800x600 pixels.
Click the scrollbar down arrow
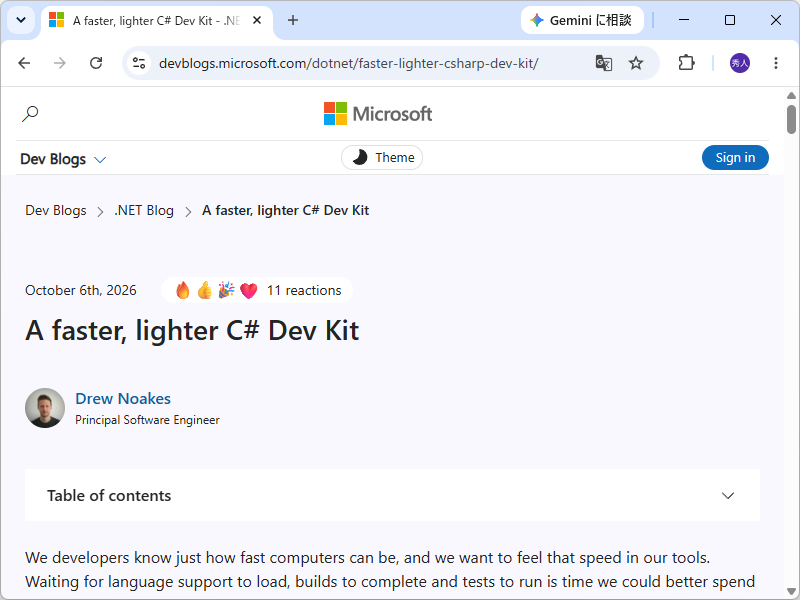pyautogui.click(x=791, y=592)
